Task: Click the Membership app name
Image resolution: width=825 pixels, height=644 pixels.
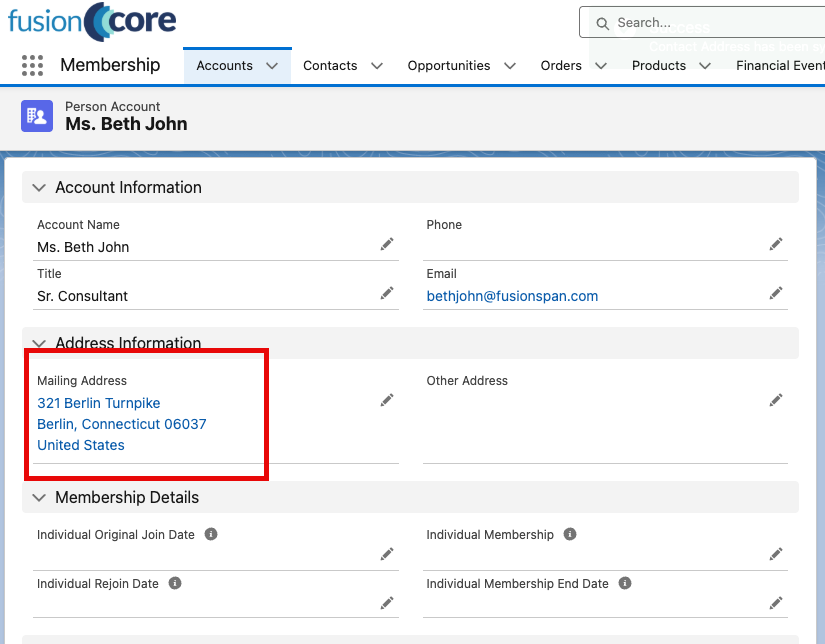Action: 110,65
